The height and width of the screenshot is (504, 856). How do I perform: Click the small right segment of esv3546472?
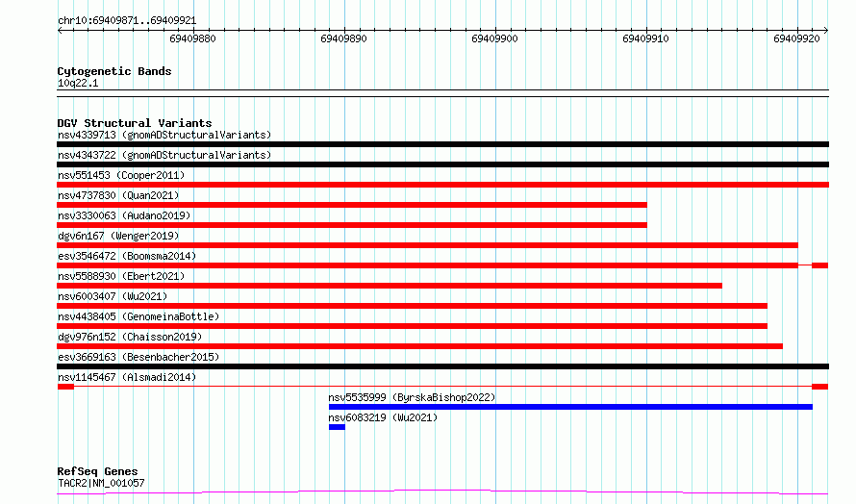click(820, 265)
